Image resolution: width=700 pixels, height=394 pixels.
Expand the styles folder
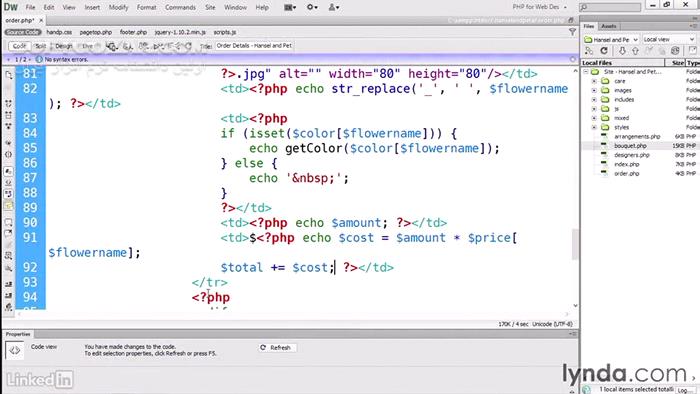[594, 127]
